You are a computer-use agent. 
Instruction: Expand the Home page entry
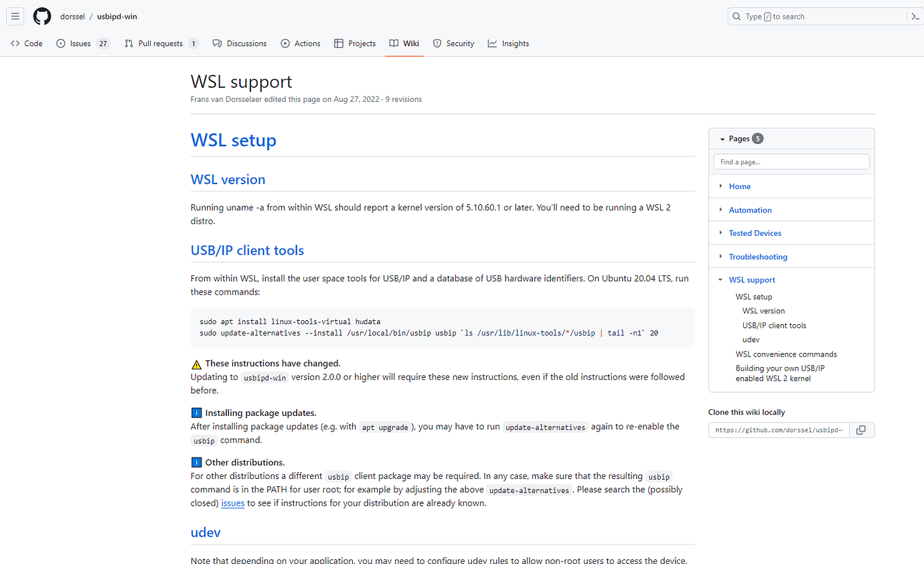coord(721,186)
